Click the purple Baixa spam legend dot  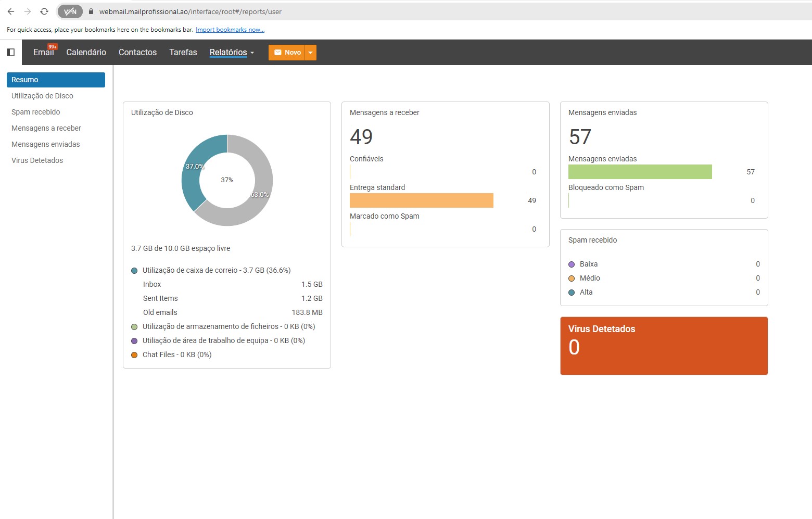(572, 264)
